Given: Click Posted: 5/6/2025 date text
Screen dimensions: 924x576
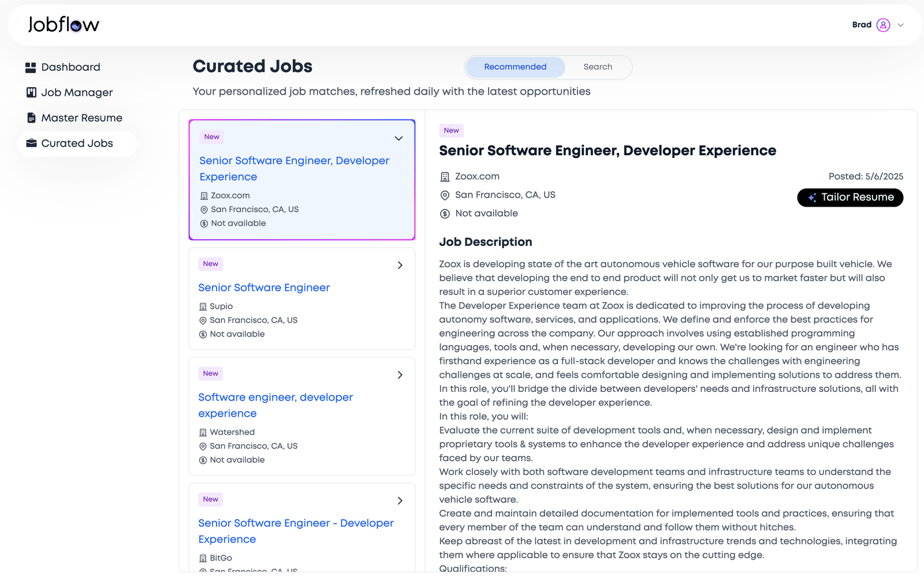Looking at the screenshot, I should pyautogui.click(x=866, y=177).
